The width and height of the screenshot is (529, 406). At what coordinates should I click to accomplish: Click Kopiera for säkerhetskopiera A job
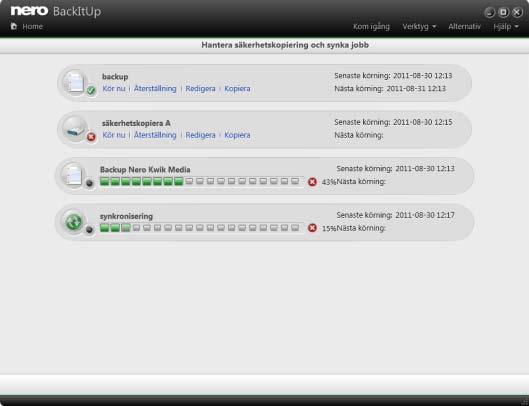(x=238, y=135)
